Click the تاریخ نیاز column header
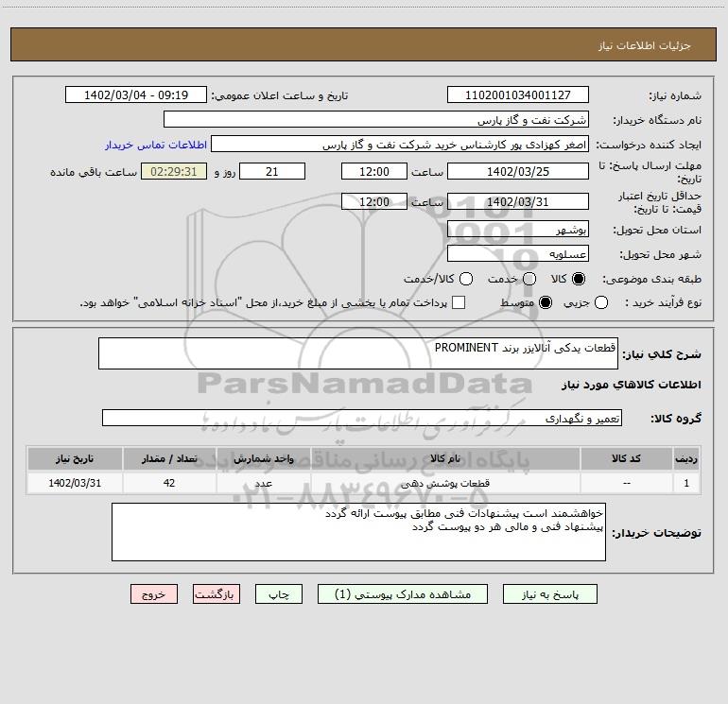728x704 pixels. tap(75, 458)
